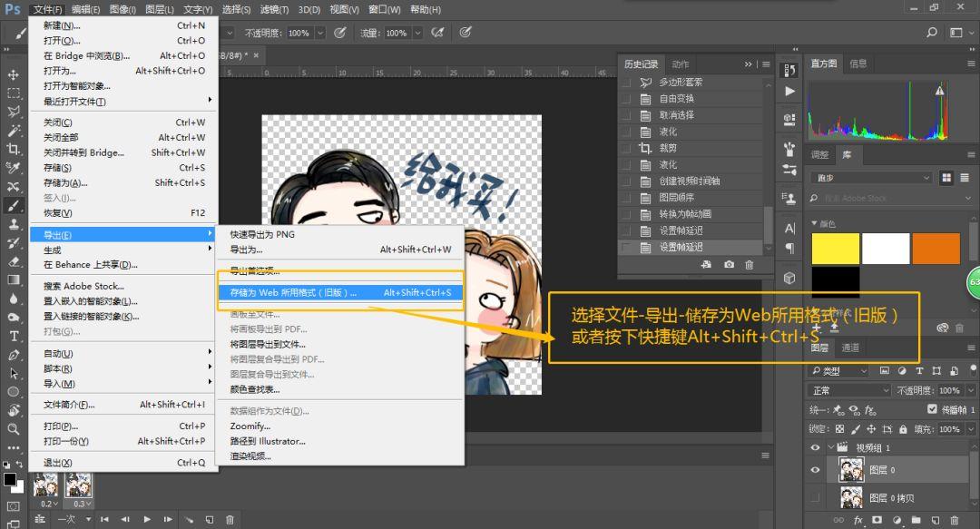This screenshot has height=529, width=980.
Task: Choose 存储为 Web 所用格式（旧版）
Action: pos(340,292)
